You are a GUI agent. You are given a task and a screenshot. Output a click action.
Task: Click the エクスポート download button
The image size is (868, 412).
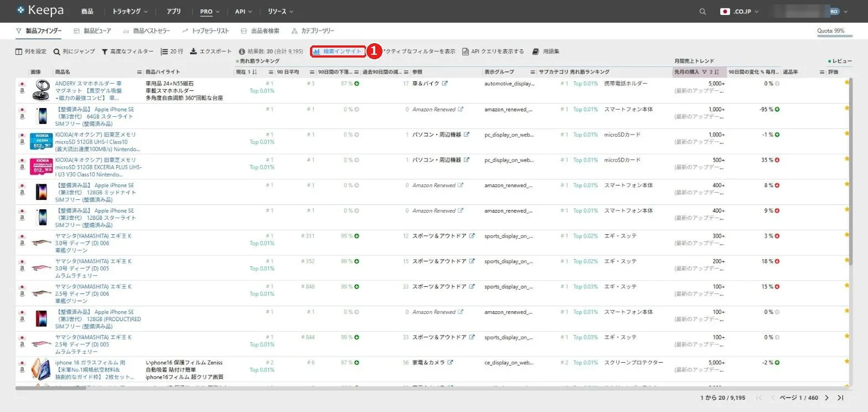click(211, 51)
